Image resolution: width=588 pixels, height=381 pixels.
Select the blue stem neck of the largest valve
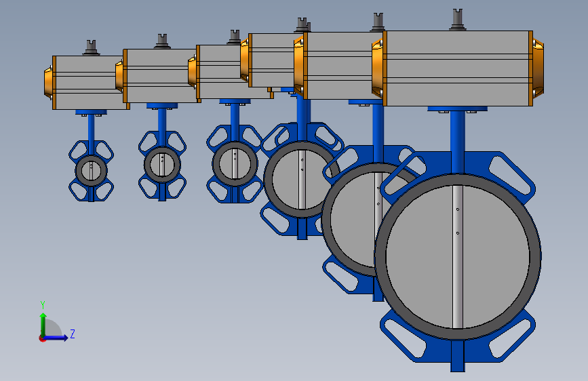(x=458, y=142)
